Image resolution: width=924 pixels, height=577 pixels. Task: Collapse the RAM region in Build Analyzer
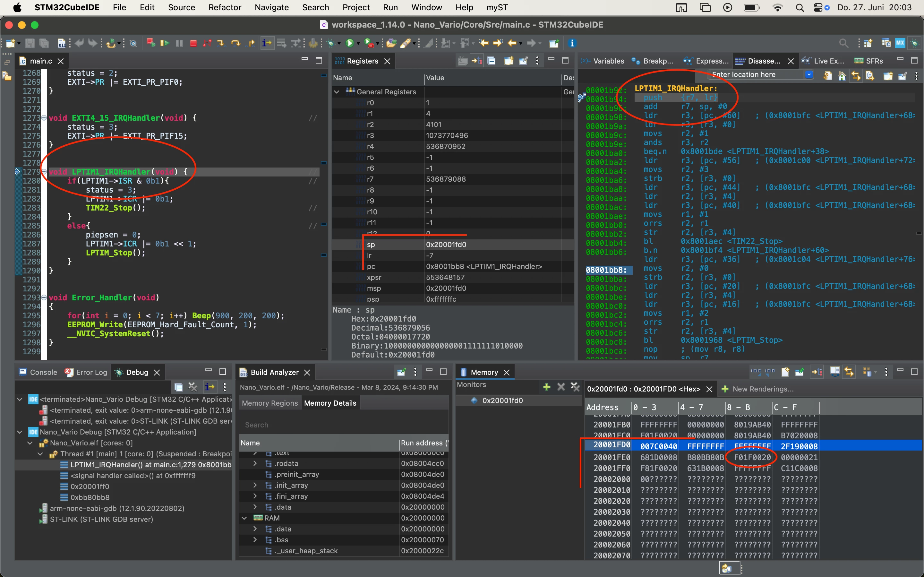tap(244, 518)
